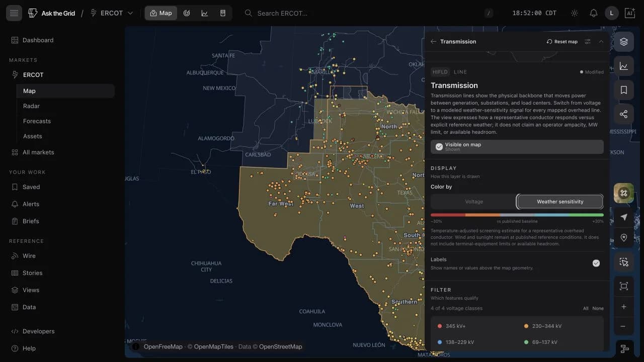Open Saved items
The height and width of the screenshot is (362, 644).
(62, 187)
